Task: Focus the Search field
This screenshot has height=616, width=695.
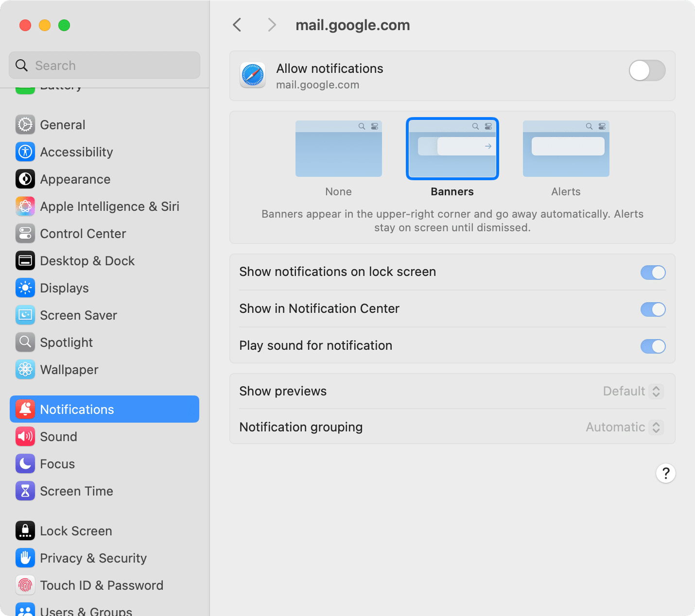Action: pyautogui.click(x=104, y=65)
